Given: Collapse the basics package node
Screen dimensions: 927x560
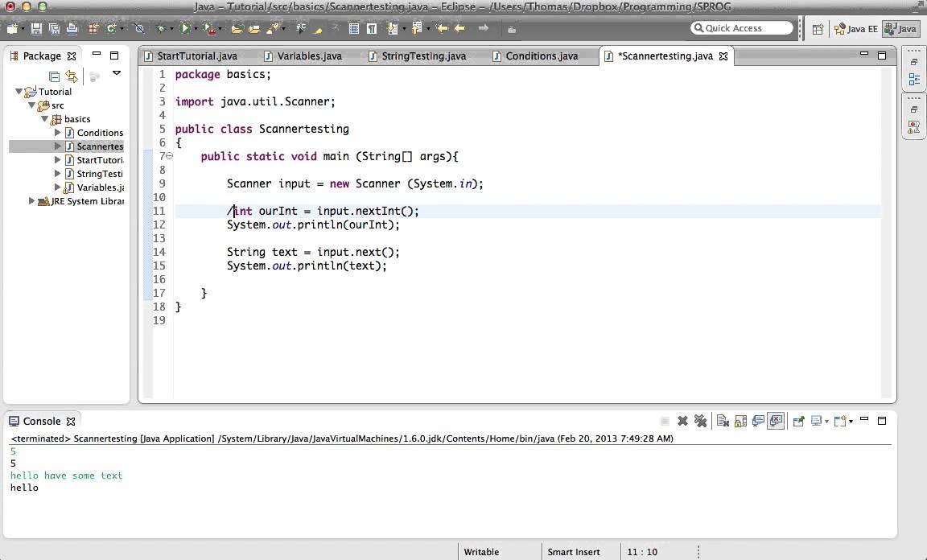Looking at the screenshot, I should (x=44, y=119).
